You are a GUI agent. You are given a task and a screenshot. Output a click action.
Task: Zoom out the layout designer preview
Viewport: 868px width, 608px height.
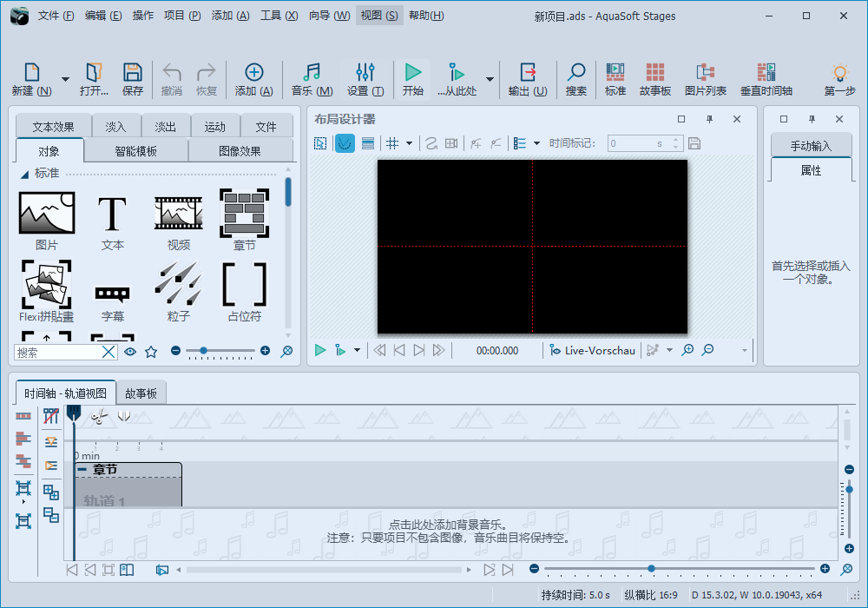click(x=707, y=350)
